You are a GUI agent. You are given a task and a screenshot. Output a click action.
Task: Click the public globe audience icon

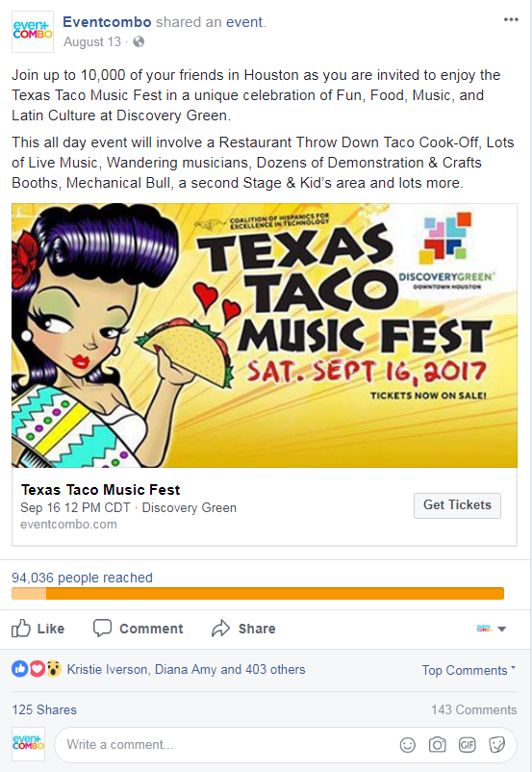click(139, 41)
